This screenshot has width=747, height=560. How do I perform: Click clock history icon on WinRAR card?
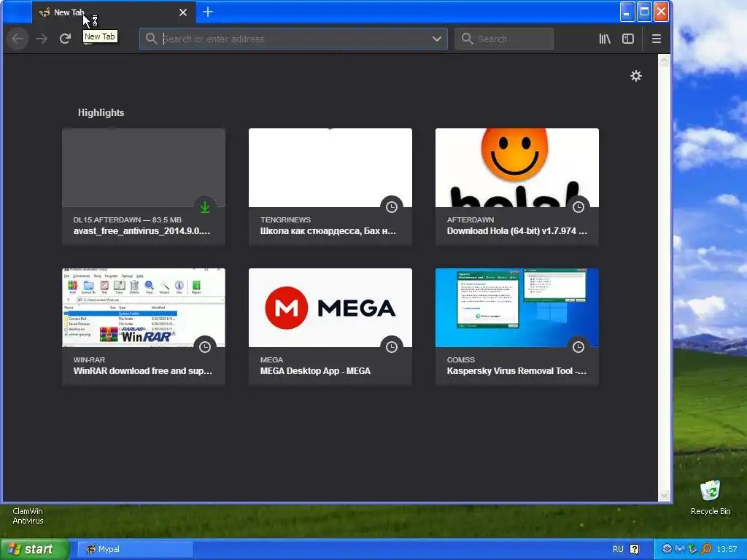coord(205,346)
